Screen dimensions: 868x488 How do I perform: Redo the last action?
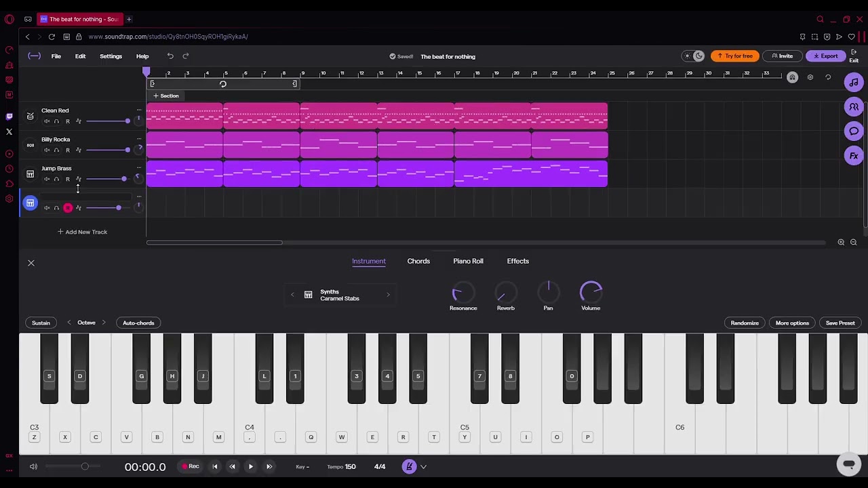(x=186, y=56)
